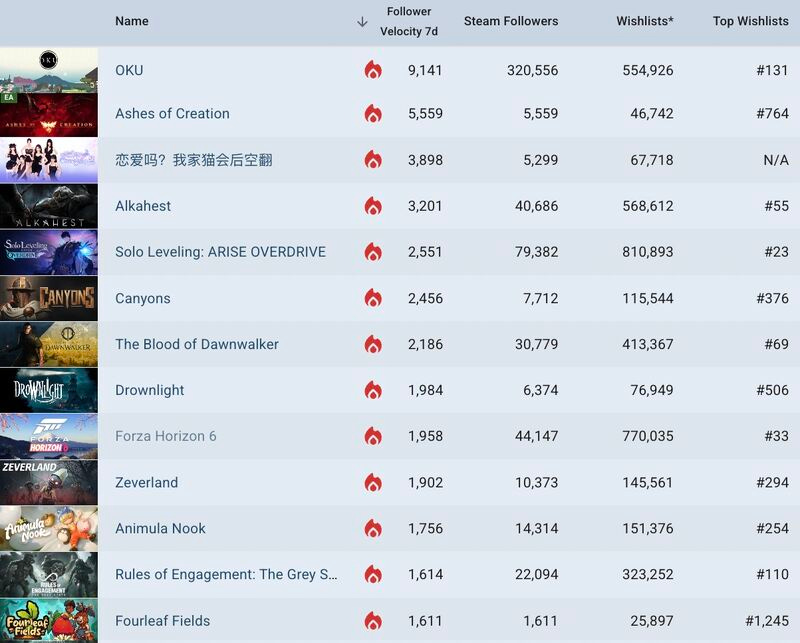Open the Animula Nook link
The image size is (800, 643).
tap(160, 529)
